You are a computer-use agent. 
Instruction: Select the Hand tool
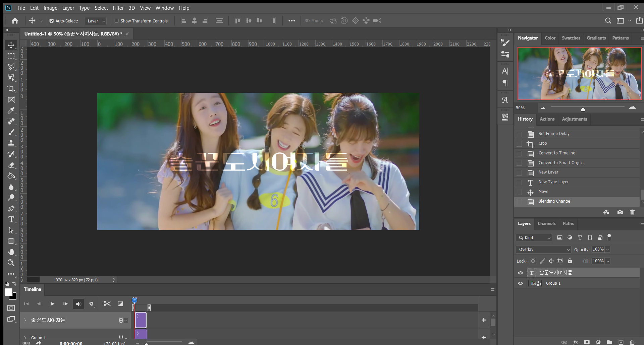point(11,252)
